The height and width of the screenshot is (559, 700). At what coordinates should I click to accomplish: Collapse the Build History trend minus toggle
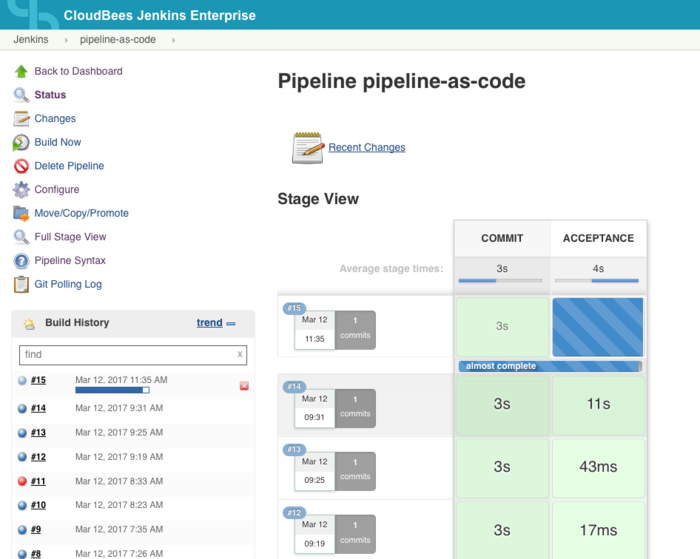(x=231, y=323)
